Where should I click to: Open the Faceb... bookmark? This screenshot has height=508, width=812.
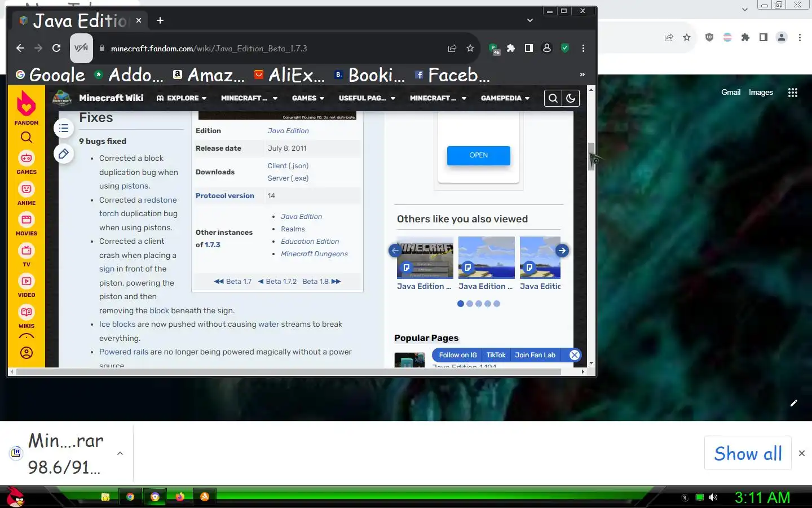click(x=452, y=75)
